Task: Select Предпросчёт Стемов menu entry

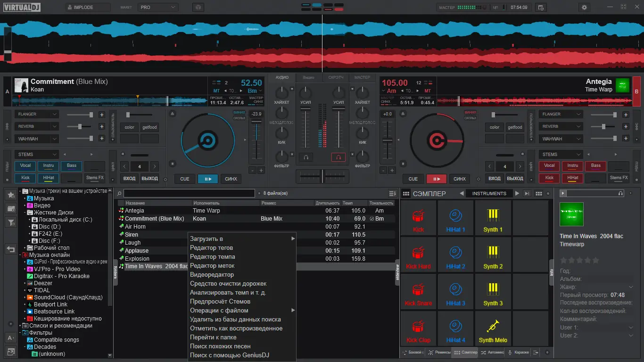Action: (242, 302)
